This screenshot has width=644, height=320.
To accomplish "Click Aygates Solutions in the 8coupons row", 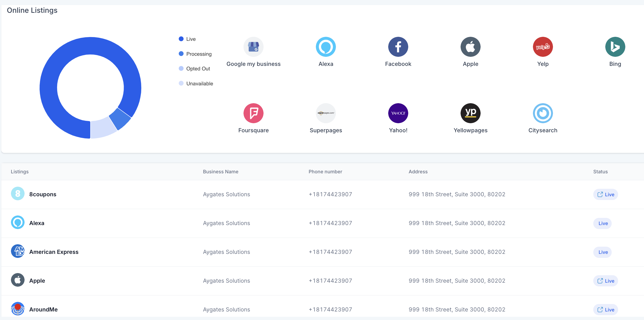I will (226, 194).
